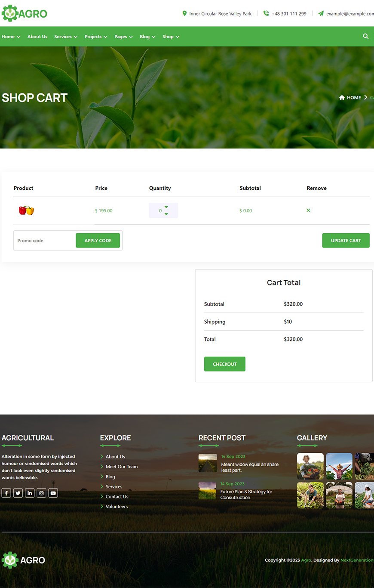Click the search magnifier icon in navbar
This screenshot has width=374, height=588.
[x=365, y=37]
